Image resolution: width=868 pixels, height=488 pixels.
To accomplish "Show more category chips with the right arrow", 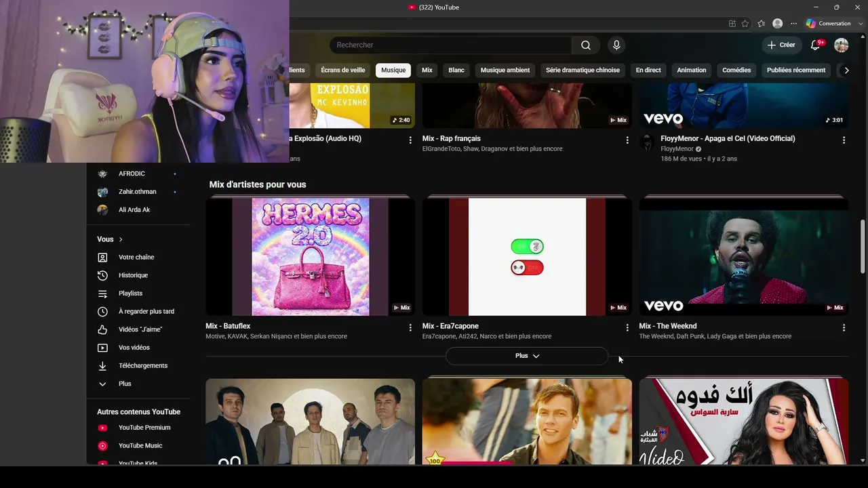I will [x=846, y=70].
